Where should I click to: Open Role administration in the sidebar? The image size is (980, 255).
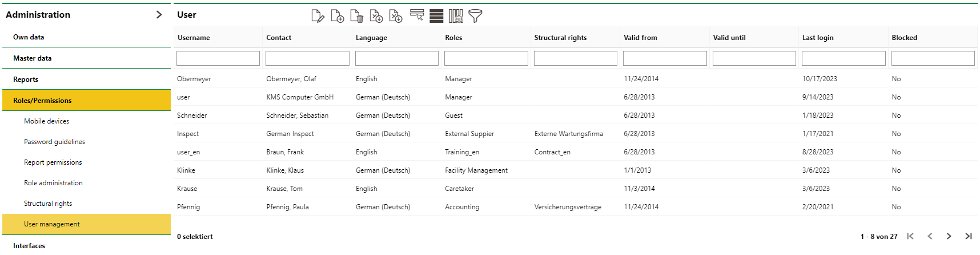tap(53, 183)
